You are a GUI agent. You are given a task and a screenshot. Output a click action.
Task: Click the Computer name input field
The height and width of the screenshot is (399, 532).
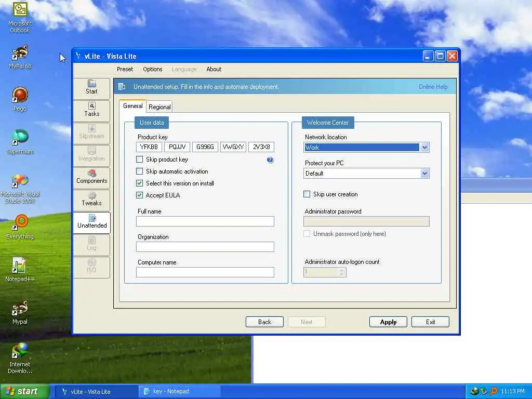(205, 272)
